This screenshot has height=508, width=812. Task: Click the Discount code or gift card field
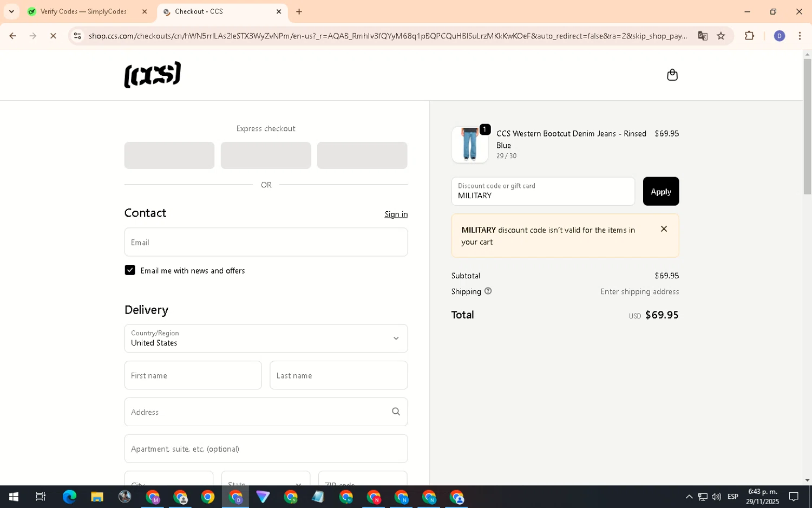[x=543, y=191]
